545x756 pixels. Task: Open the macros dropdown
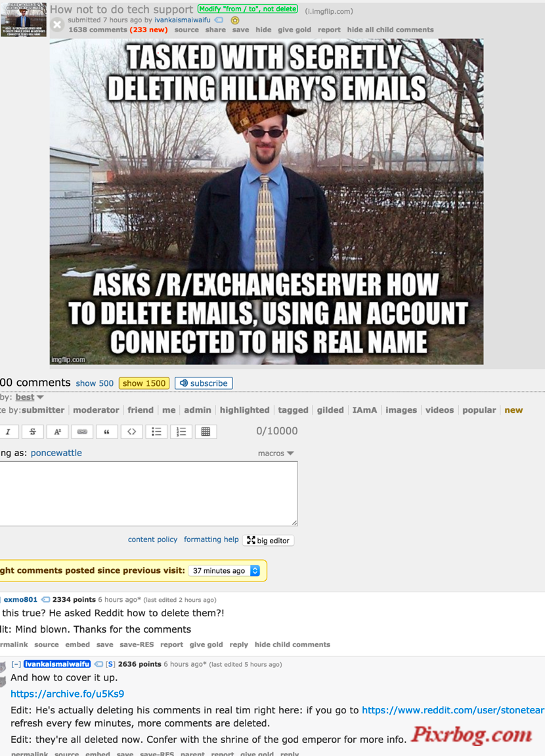tap(276, 453)
